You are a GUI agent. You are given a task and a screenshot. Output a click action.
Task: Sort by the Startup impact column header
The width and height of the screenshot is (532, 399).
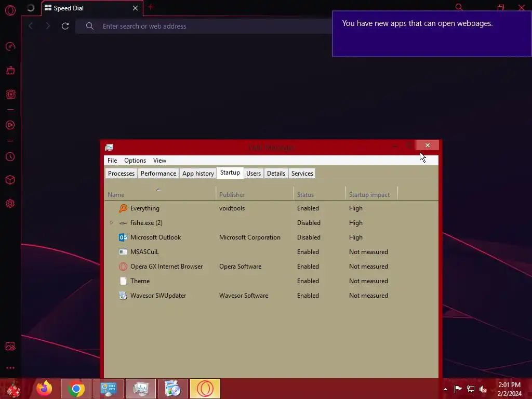click(371, 194)
